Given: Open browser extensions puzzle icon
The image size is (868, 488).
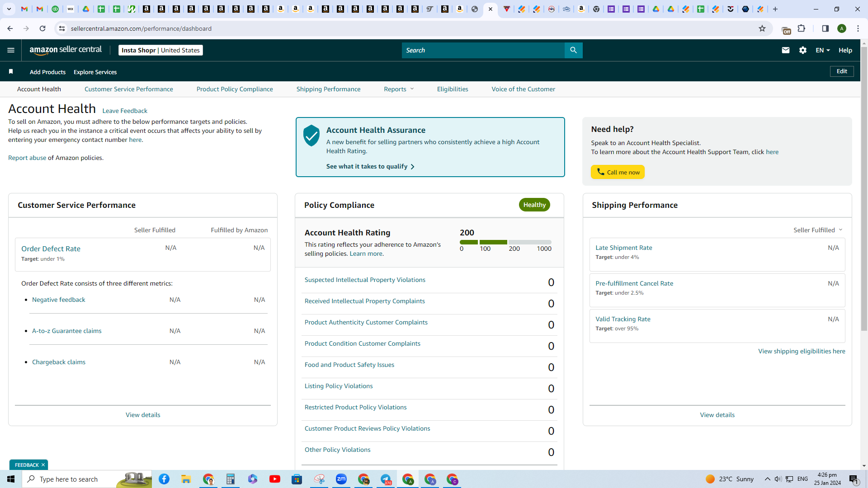Looking at the screenshot, I should coord(802,28).
